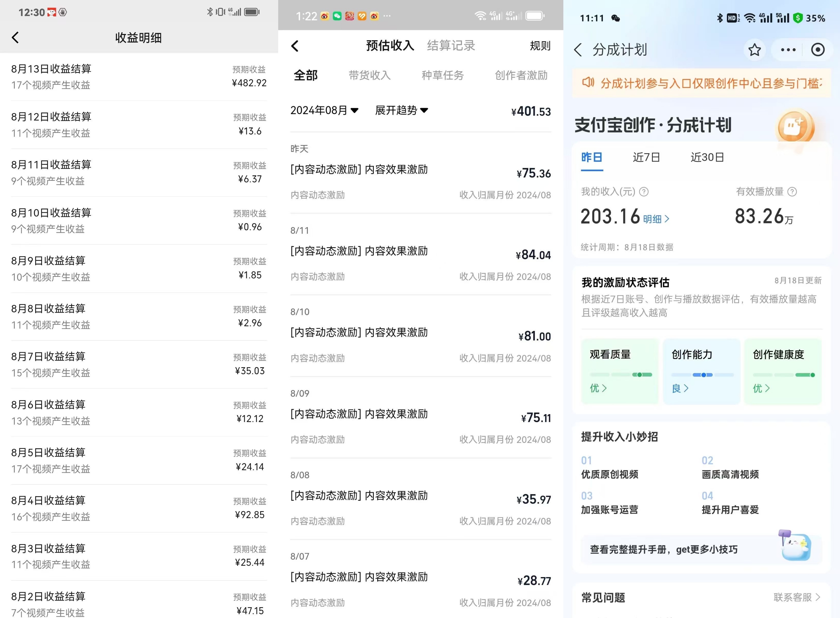Select the 创作者激励 tab
The width and height of the screenshot is (840, 618).
[521, 75]
